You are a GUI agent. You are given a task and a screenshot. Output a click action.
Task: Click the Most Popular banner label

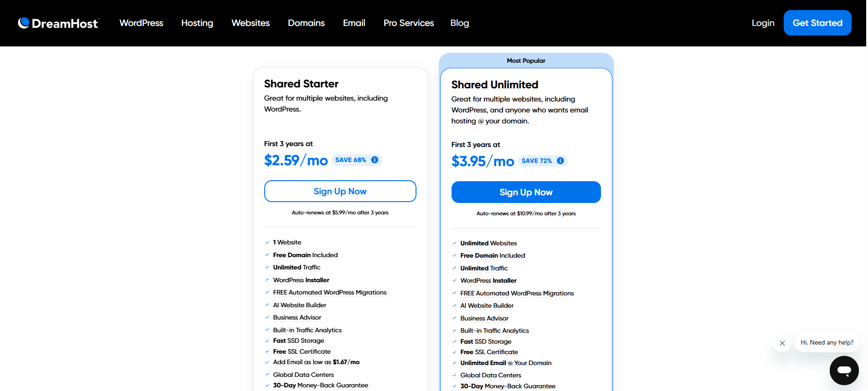(x=526, y=61)
